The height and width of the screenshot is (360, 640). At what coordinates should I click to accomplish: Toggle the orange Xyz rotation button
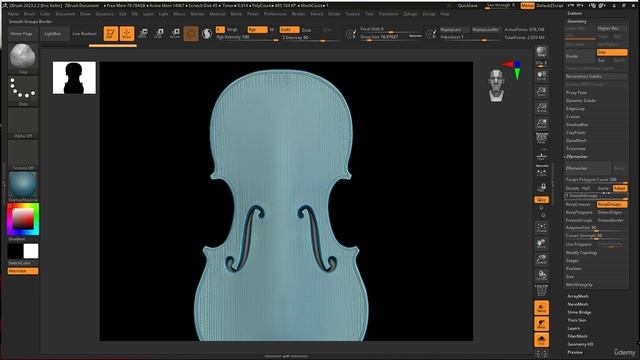(542, 200)
